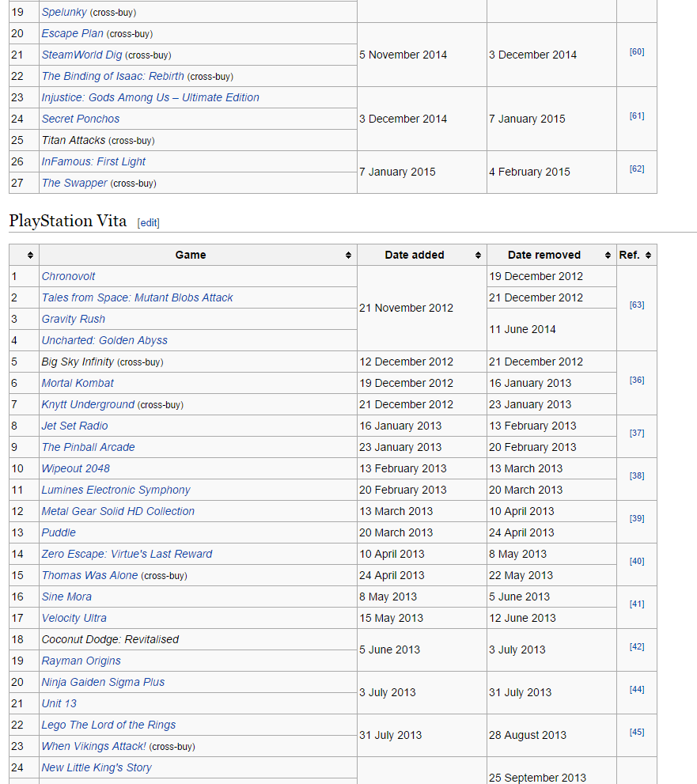Viewport: 697px width, 784px height.
Task: Open the Wipeout 2048 link
Action: click(75, 468)
